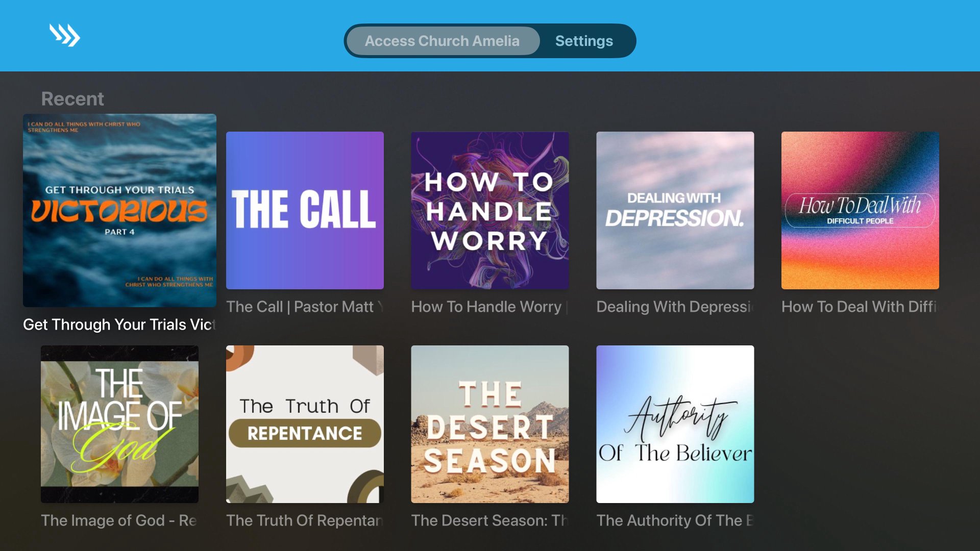
Task: Open The Image of God artwork
Action: pyautogui.click(x=119, y=424)
